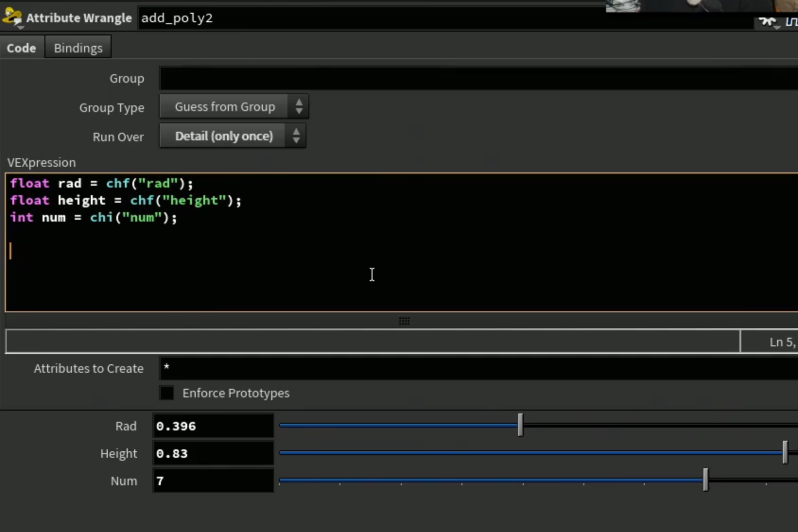The image size is (798, 532).
Task: Expand the Guess from Group menu
Action: pos(234,106)
